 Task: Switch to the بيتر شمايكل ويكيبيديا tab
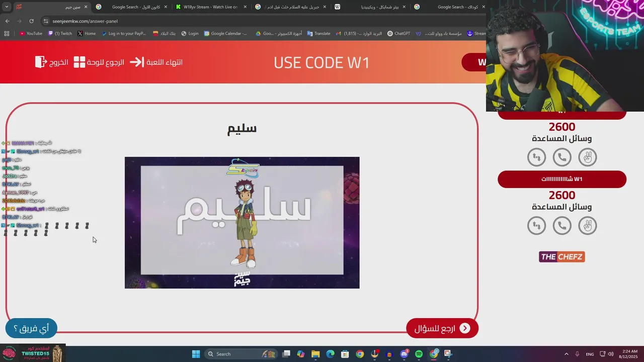point(371,7)
